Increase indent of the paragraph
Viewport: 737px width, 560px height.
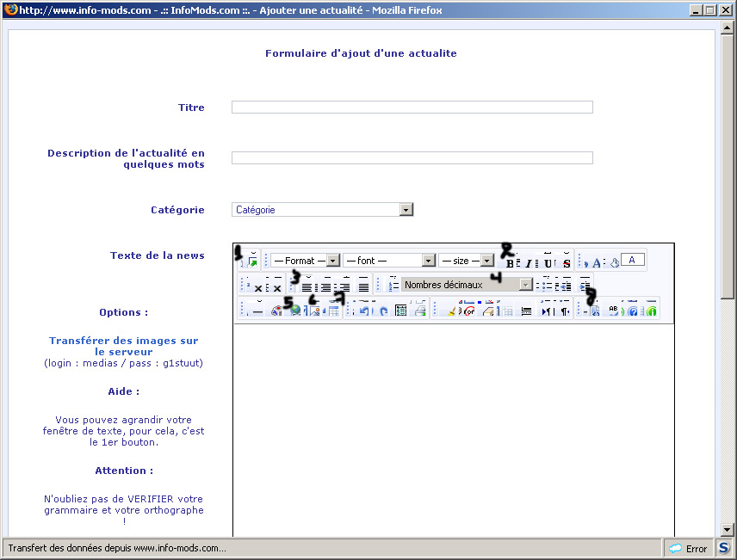[585, 286]
